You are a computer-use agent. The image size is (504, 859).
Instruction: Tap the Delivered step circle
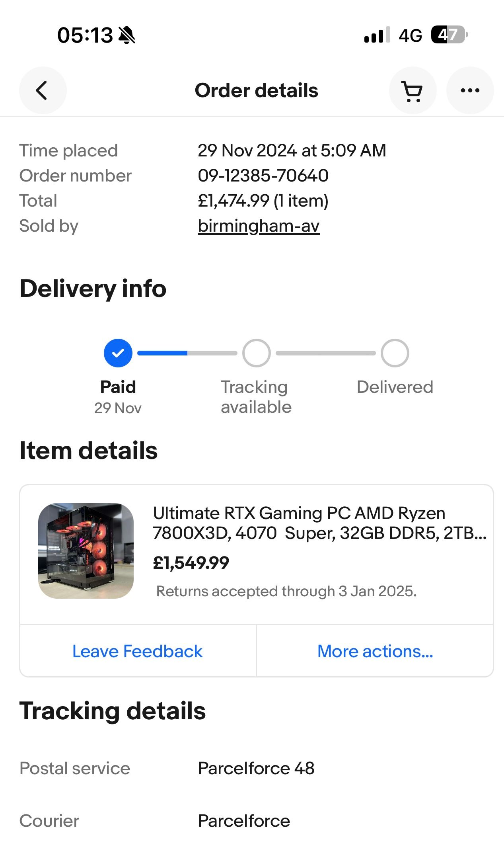[395, 353]
